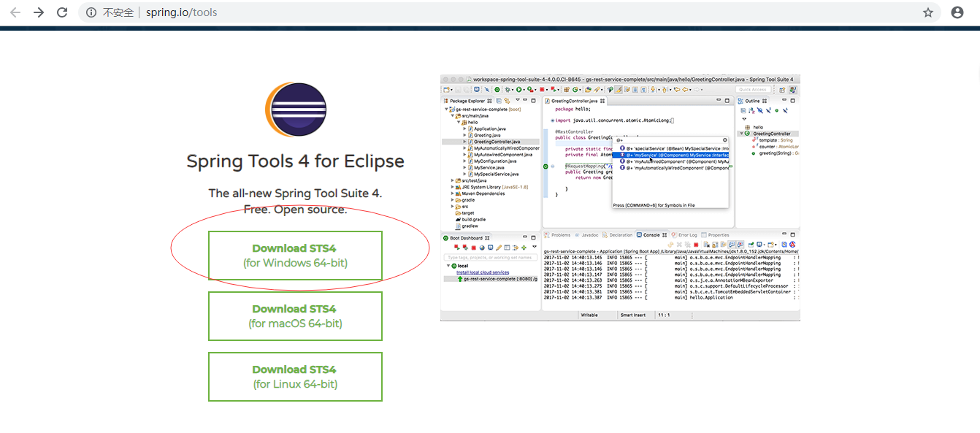Stop the app from the Boot Dashboard toolbar
The image size is (980, 433).
point(473,247)
